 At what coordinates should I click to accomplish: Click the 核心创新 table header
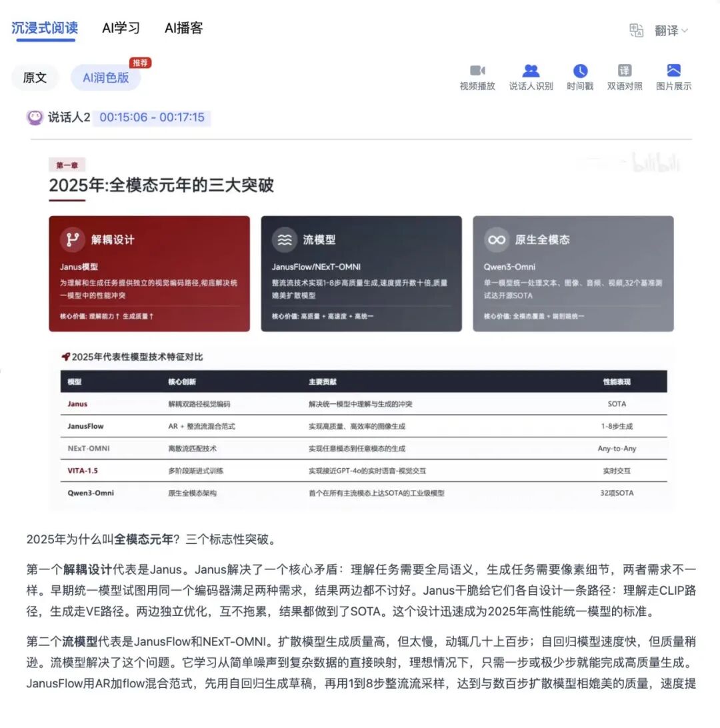click(x=182, y=381)
